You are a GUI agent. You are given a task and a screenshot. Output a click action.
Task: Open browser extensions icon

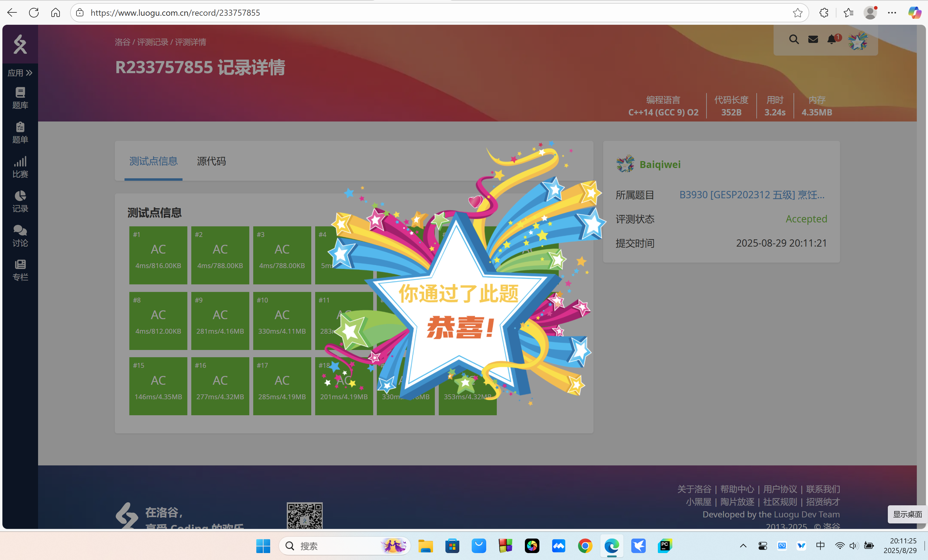[x=824, y=13]
